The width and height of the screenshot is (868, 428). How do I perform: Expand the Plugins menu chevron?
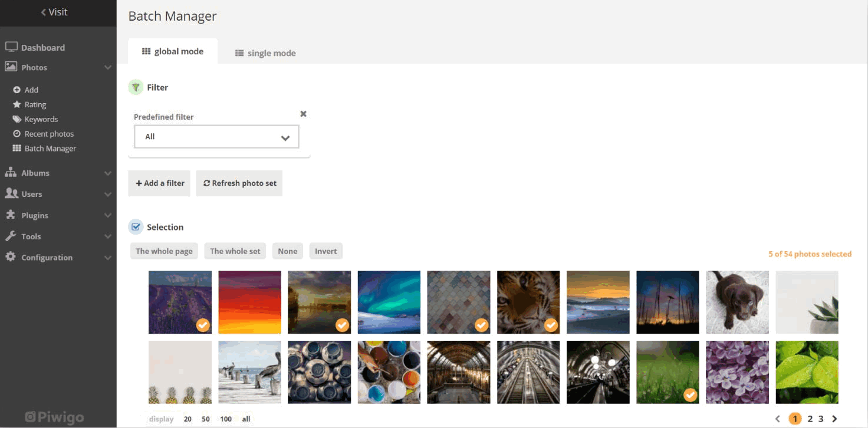point(108,216)
